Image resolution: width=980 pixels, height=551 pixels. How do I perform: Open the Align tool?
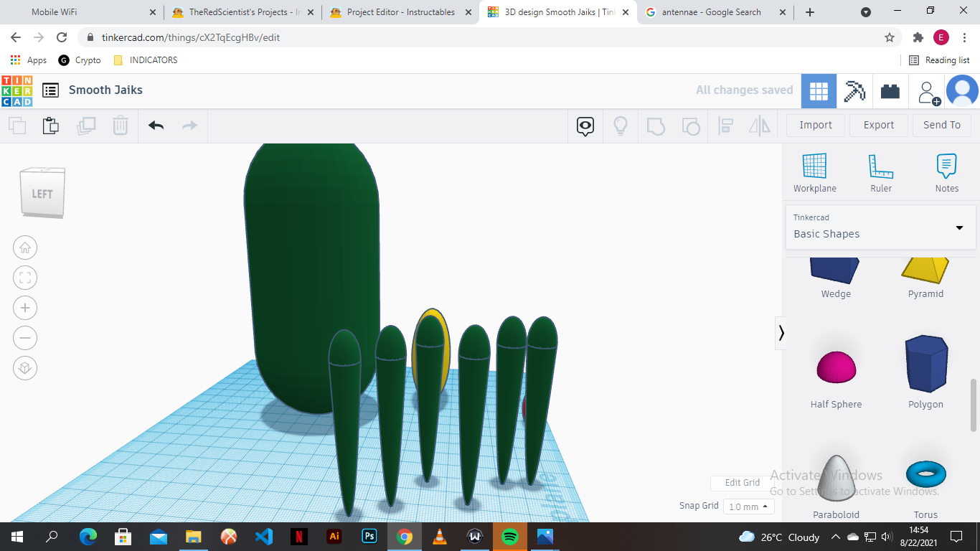coord(725,126)
